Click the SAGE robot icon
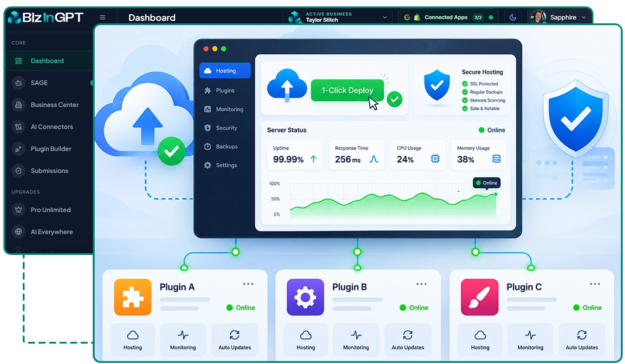This screenshot has width=625, height=364. (18, 83)
